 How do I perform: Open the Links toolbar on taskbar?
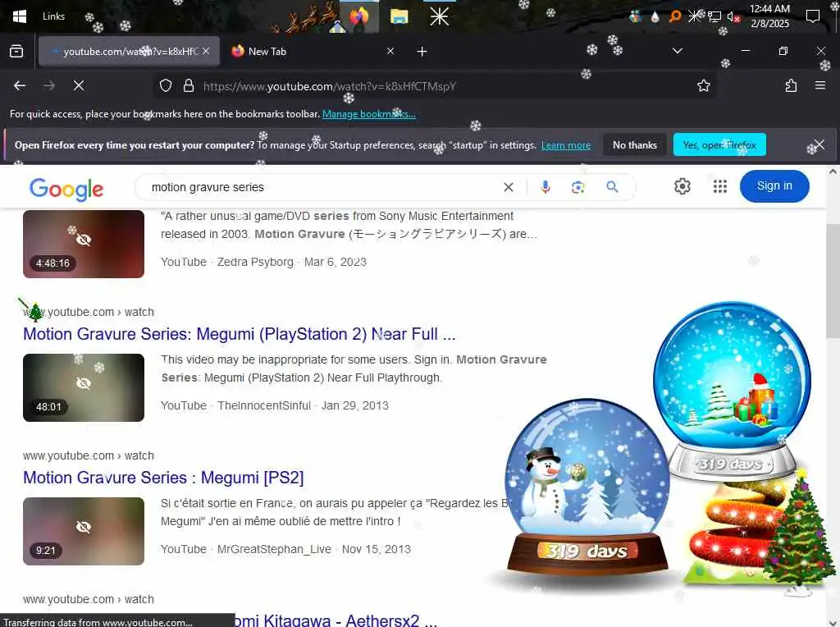53,16
